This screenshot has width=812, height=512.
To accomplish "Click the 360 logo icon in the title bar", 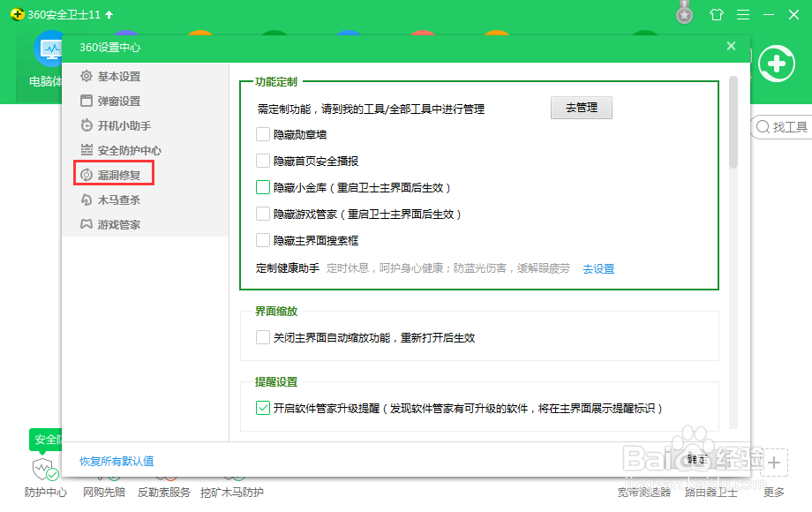I will pyautogui.click(x=17, y=14).
